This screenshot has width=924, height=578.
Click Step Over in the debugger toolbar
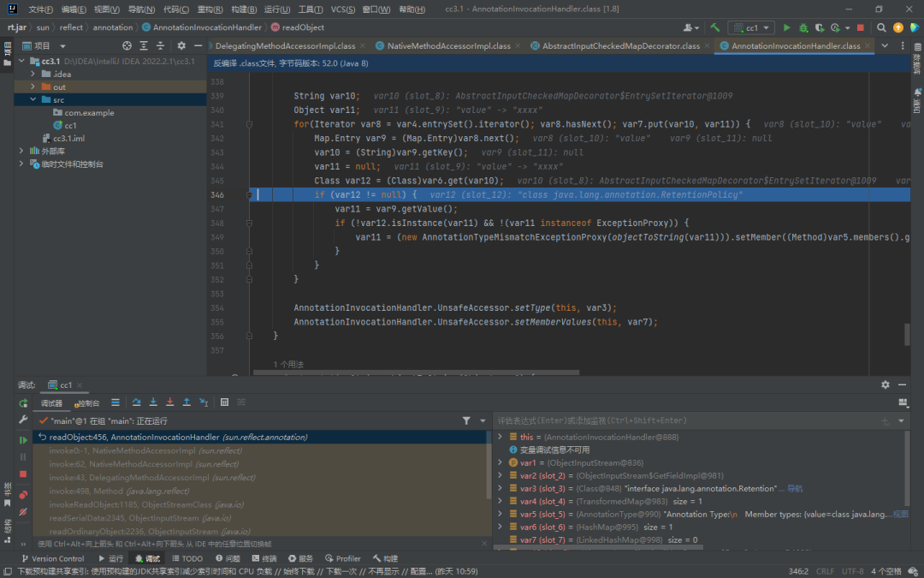coord(136,402)
